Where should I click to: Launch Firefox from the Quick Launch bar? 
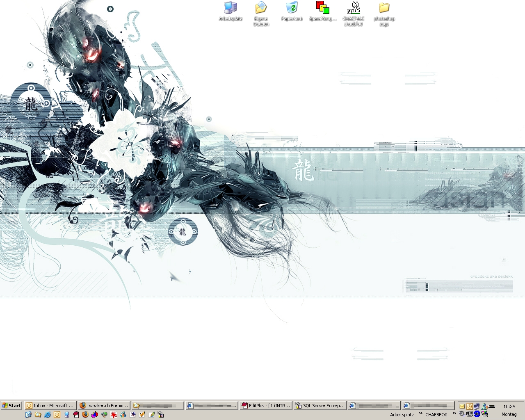pos(85,415)
